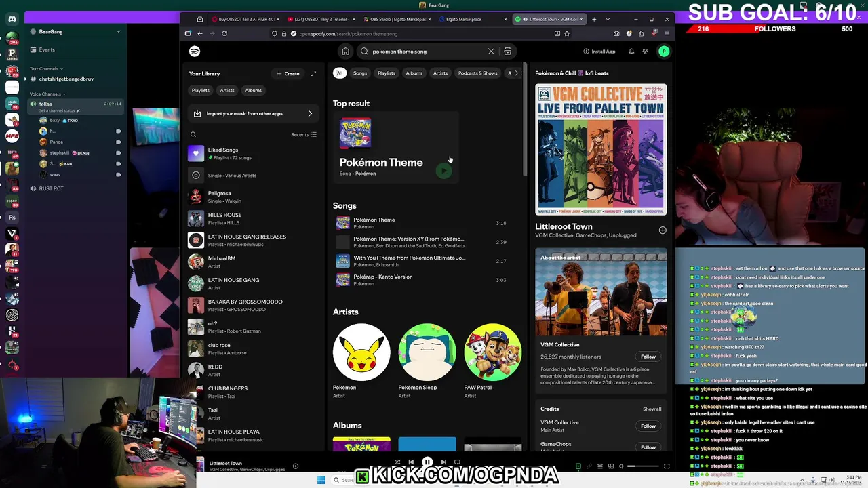Skip to next track
The image size is (868, 488).
[x=443, y=462]
